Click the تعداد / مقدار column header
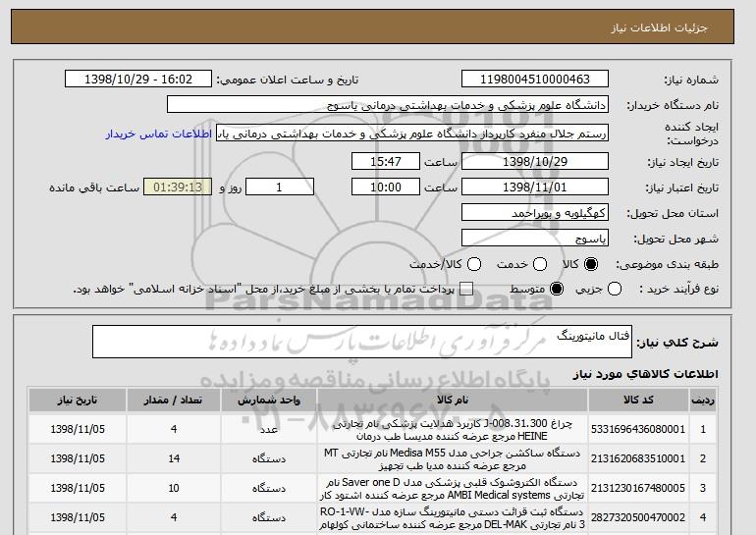This screenshot has width=756, height=535. pyautogui.click(x=174, y=401)
